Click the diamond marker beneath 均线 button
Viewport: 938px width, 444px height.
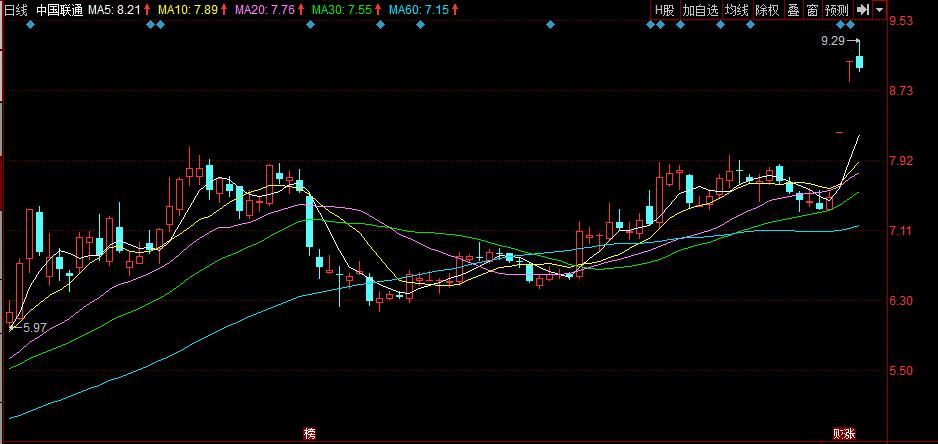pos(720,25)
